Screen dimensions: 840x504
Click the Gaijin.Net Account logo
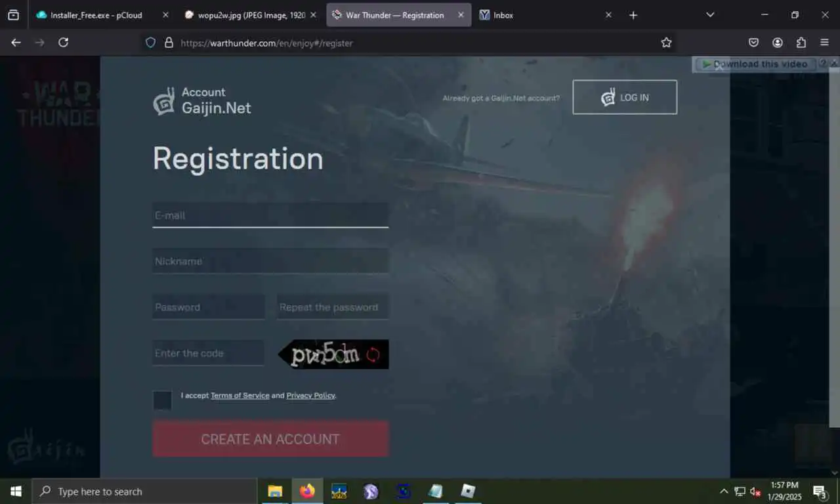(x=202, y=100)
